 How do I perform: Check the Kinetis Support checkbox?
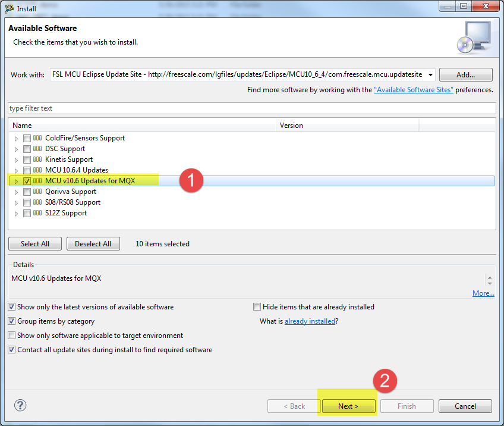pos(27,159)
